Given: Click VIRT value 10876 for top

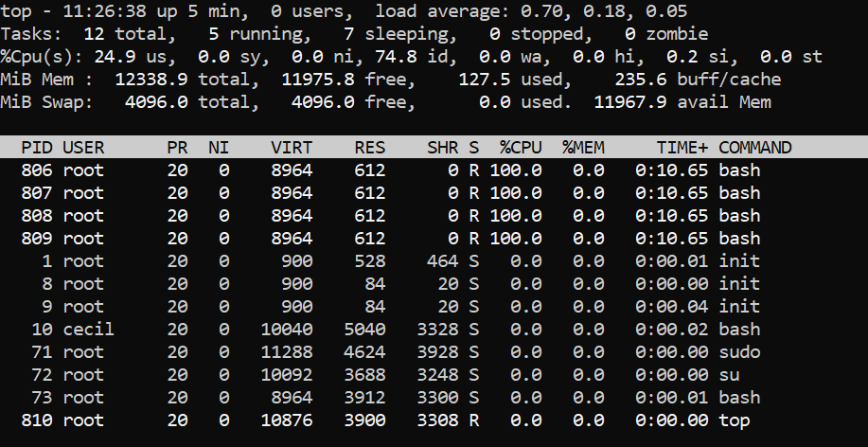Looking at the screenshot, I should 286,420.
